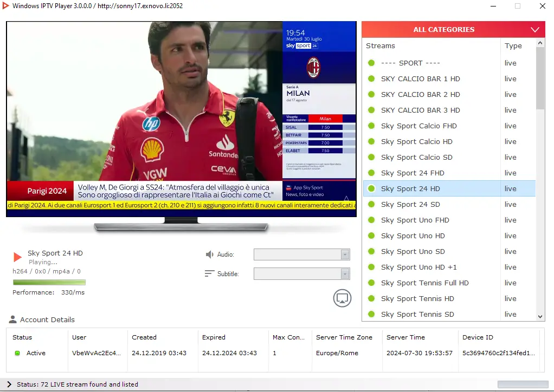Play the Sky Sport Calcio FHD stream

coord(449,126)
